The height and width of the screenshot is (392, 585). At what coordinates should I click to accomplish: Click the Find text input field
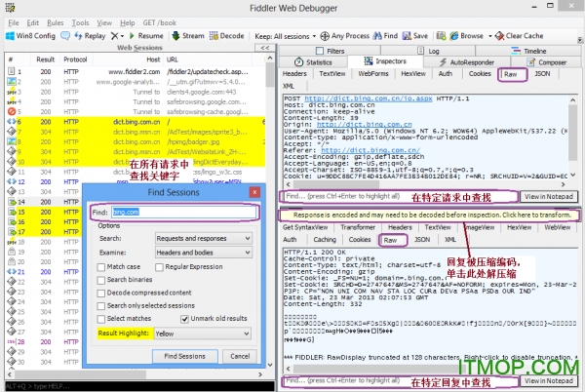pyautogui.click(x=183, y=212)
